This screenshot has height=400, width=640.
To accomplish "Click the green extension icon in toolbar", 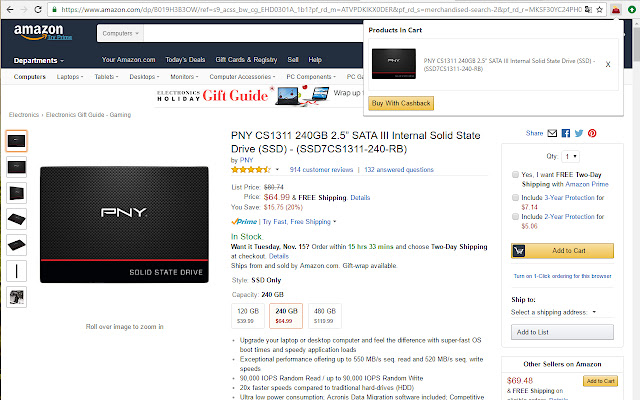I will (632, 9).
